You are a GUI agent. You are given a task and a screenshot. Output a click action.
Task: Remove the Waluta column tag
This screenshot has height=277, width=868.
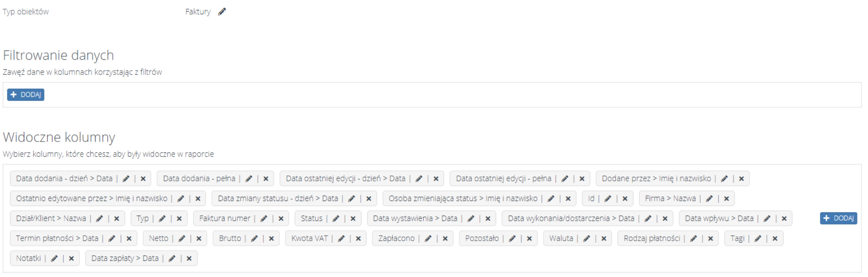[x=604, y=238]
